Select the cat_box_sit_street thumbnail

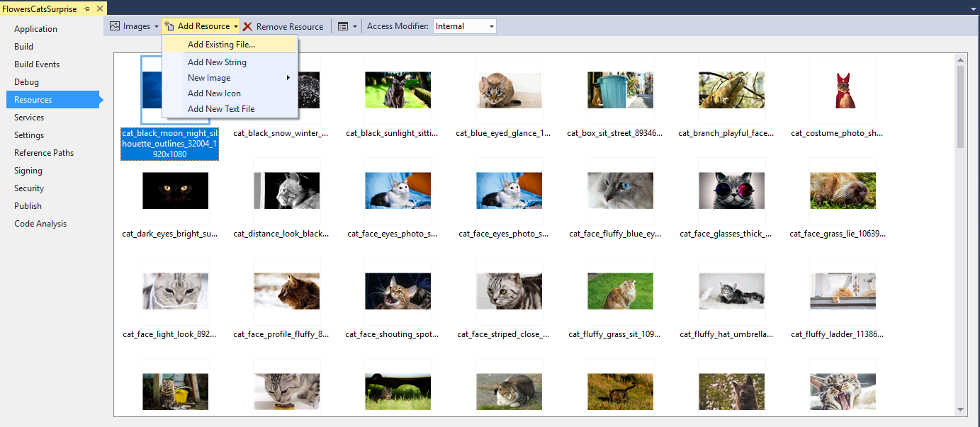620,90
